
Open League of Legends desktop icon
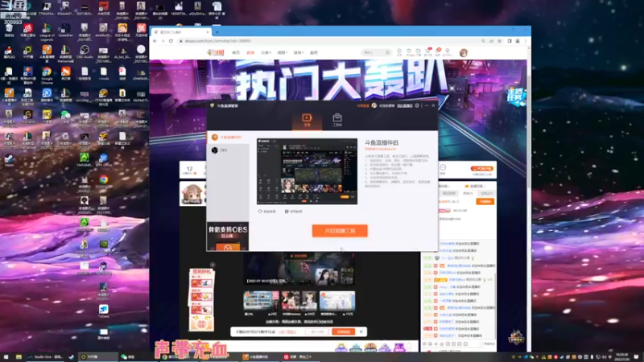(47, 32)
